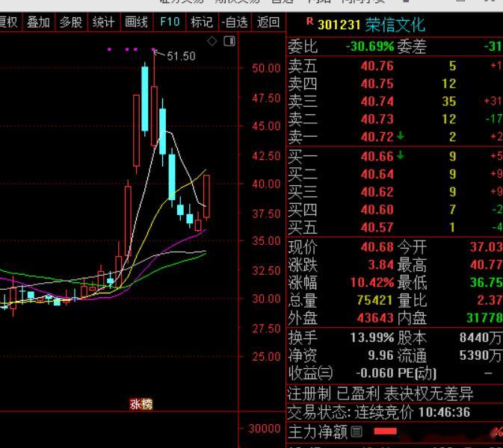Select 买五 price 40.57
503x448 pixels.
377,228
